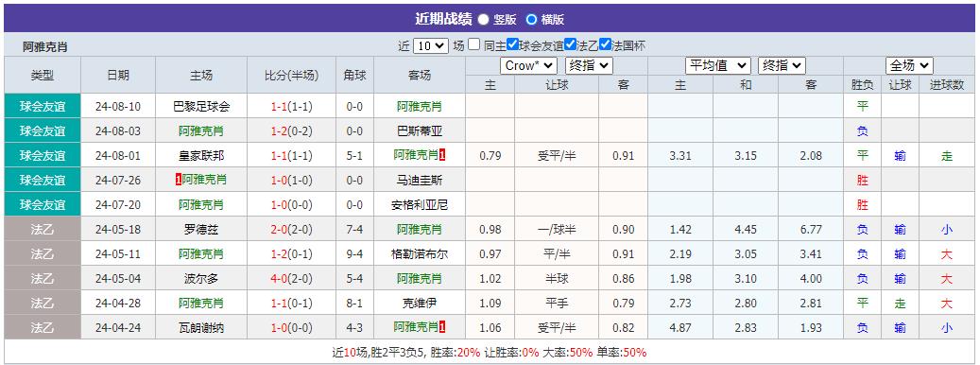Click the 球会友谊 tag on 24-08-10 row
The height and width of the screenshot is (365, 980).
tap(43, 107)
